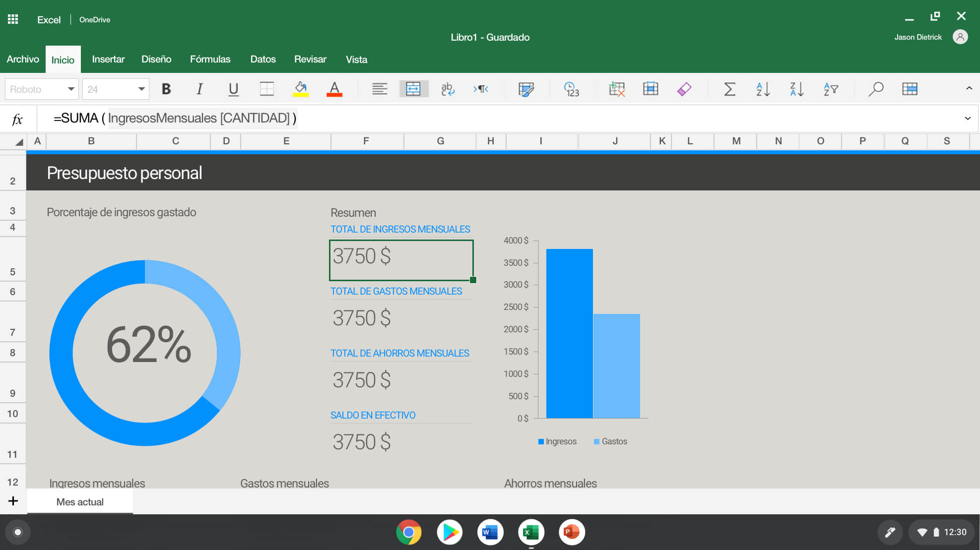
Task: Collapse the ribbon with the chevron
Action: pyautogui.click(x=969, y=88)
